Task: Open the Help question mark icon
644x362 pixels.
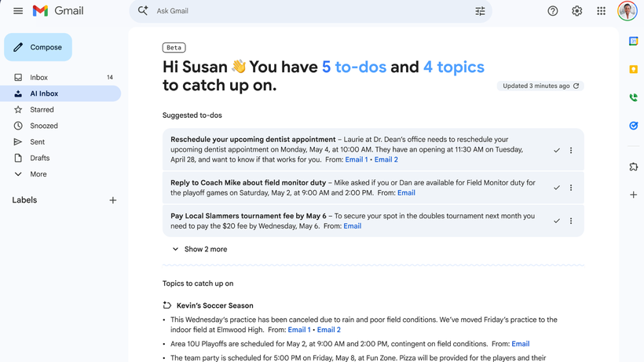Action: point(553,11)
